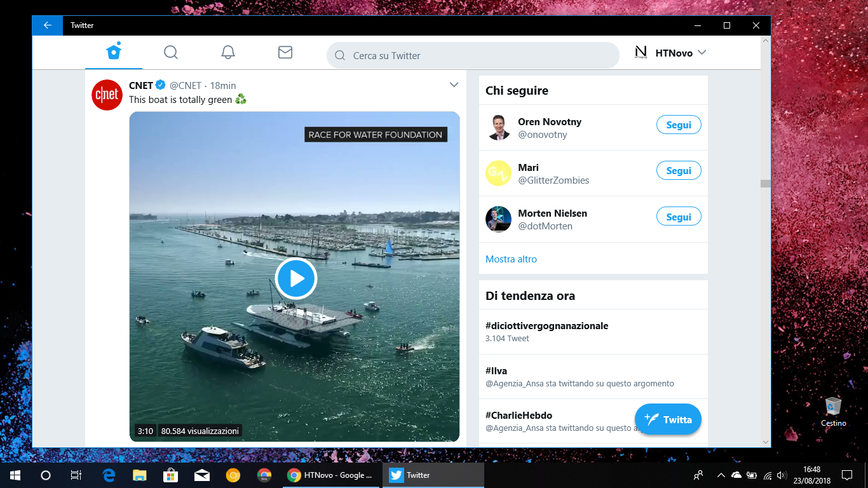Screen dimensions: 868x488
Task: Click the scrollbar down arrow
Action: click(x=766, y=442)
